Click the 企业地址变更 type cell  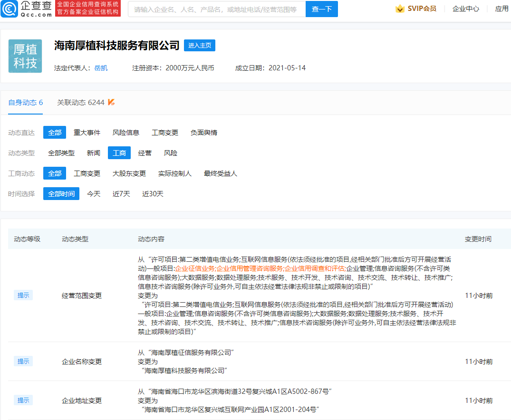pos(82,401)
